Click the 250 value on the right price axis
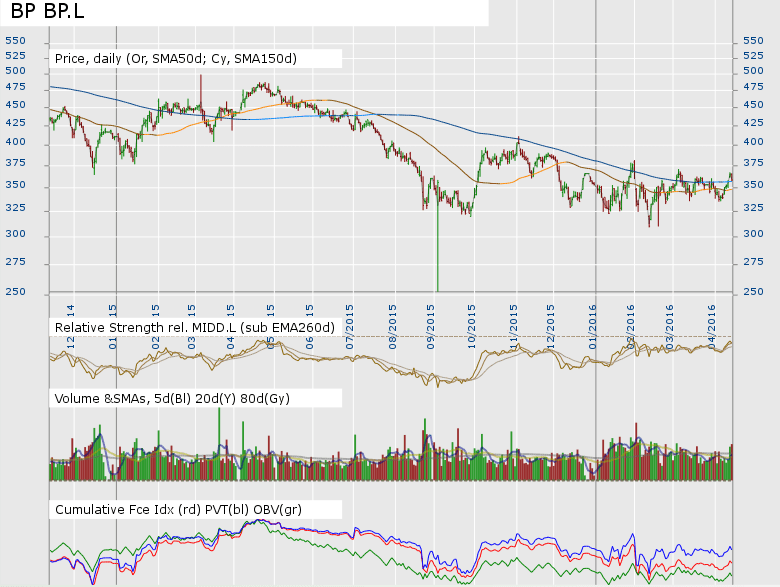 (753, 292)
